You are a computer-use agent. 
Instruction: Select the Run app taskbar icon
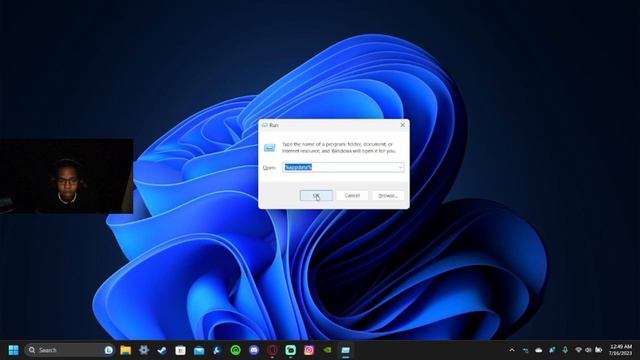[345, 350]
